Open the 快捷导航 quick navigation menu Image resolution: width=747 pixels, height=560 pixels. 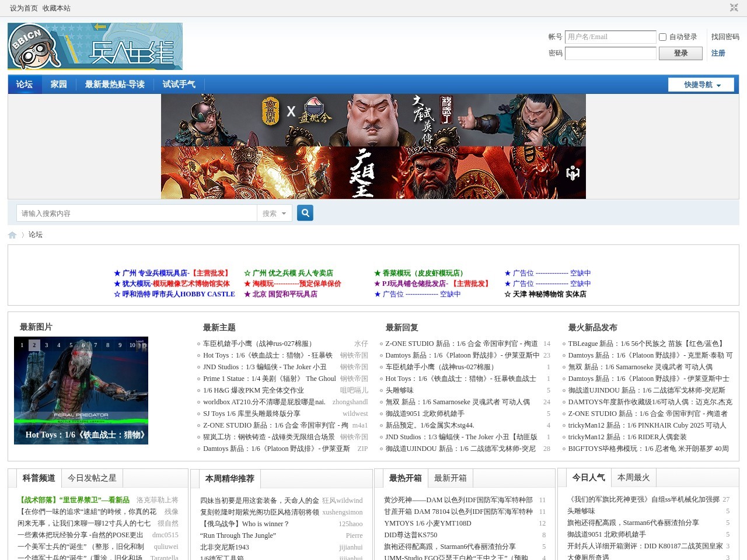pos(700,84)
